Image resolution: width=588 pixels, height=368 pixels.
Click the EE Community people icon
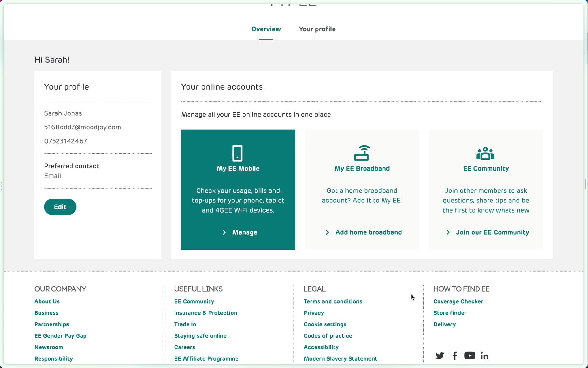485,153
